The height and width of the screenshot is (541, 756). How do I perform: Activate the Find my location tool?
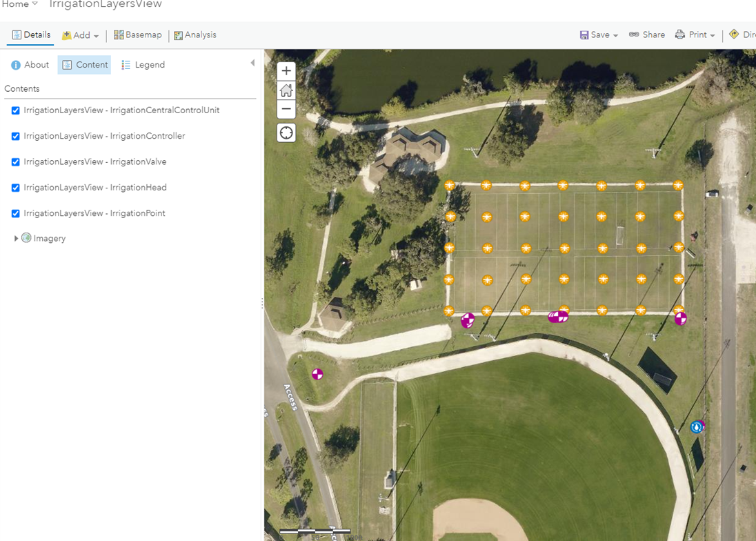pyautogui.click(x=286, y=132)
